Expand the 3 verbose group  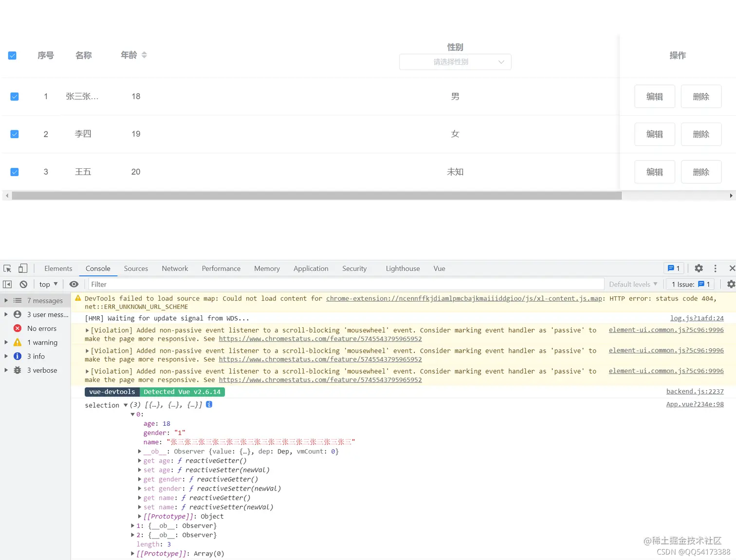tap(6, 370)
